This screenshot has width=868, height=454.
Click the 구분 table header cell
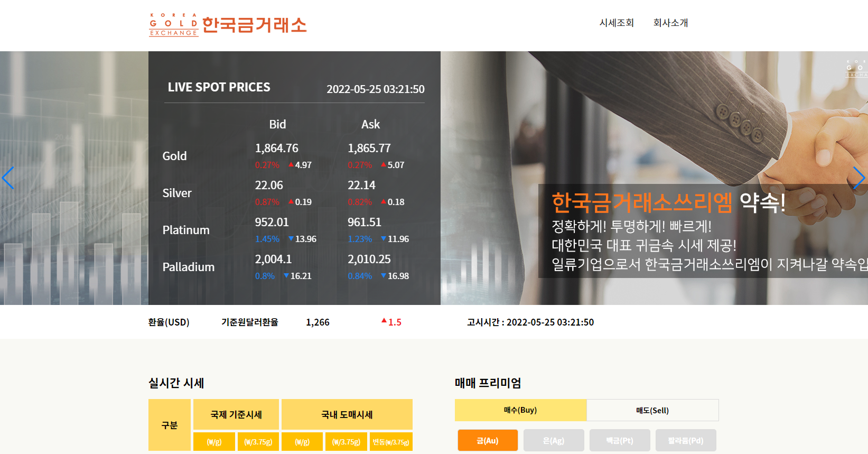coord(170,425)
